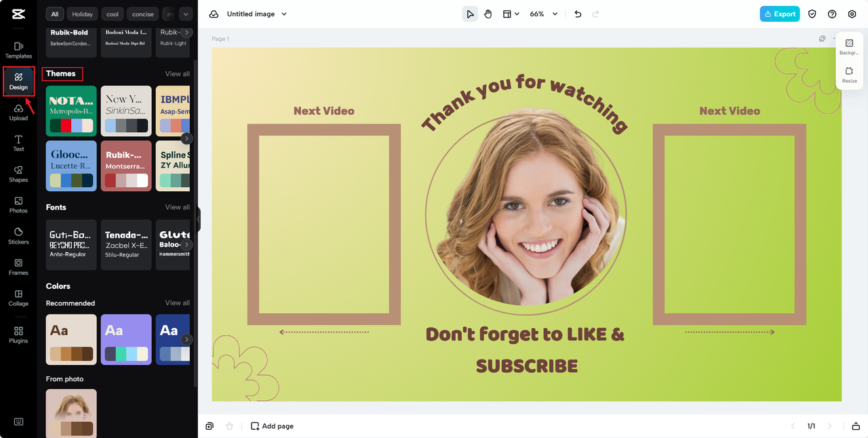Image resolution: width=868 pixels, height=438 pixels.
Task: Open the Upload sidebar panel
Action: [x=18, y=113]
